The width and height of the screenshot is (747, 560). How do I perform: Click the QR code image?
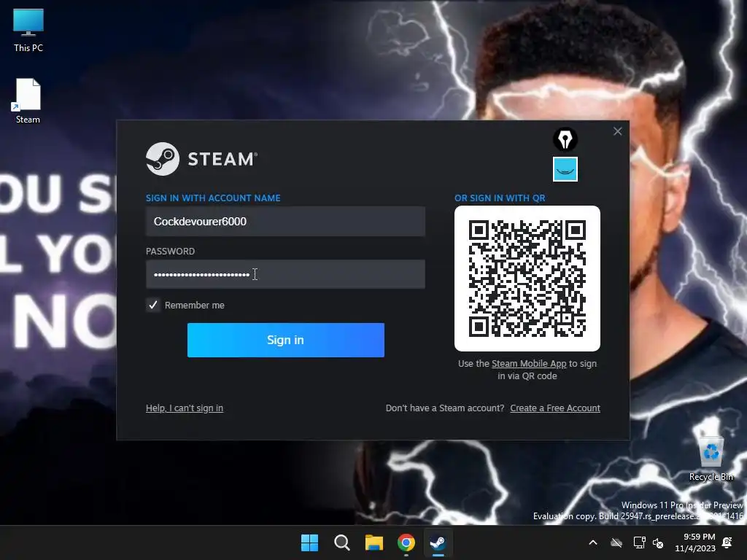[x=527, y=279]
